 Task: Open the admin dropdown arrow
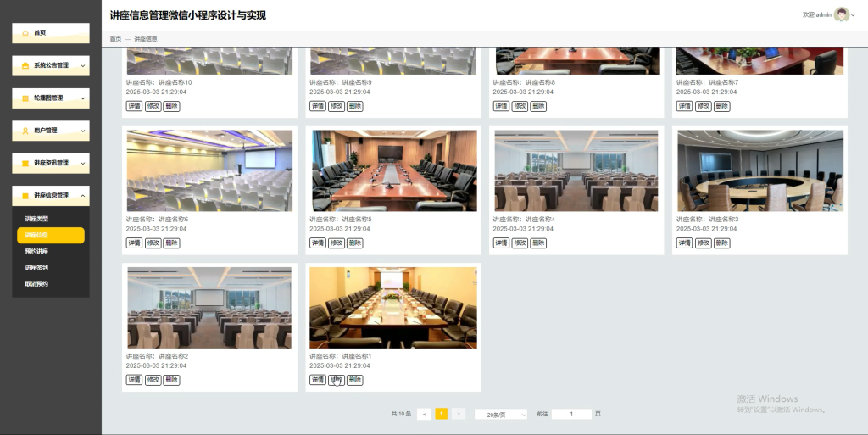[853, 15]
